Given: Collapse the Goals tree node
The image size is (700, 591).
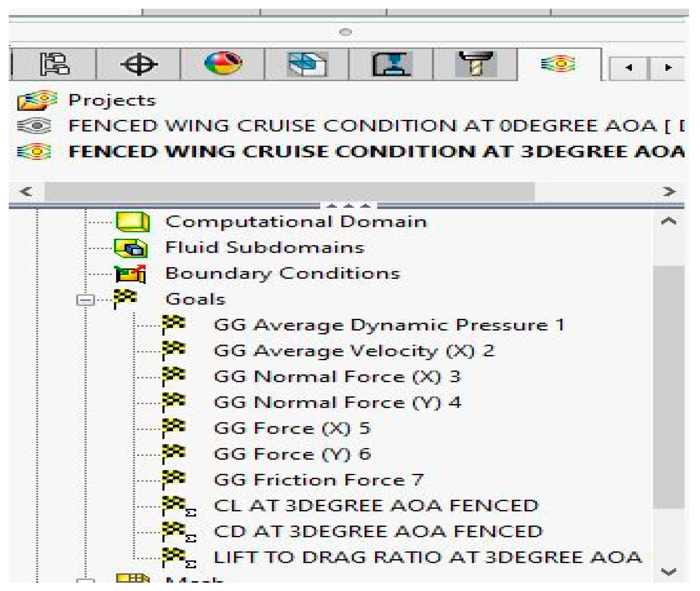Looking at the screenshot, I should (x=85, y=300).
